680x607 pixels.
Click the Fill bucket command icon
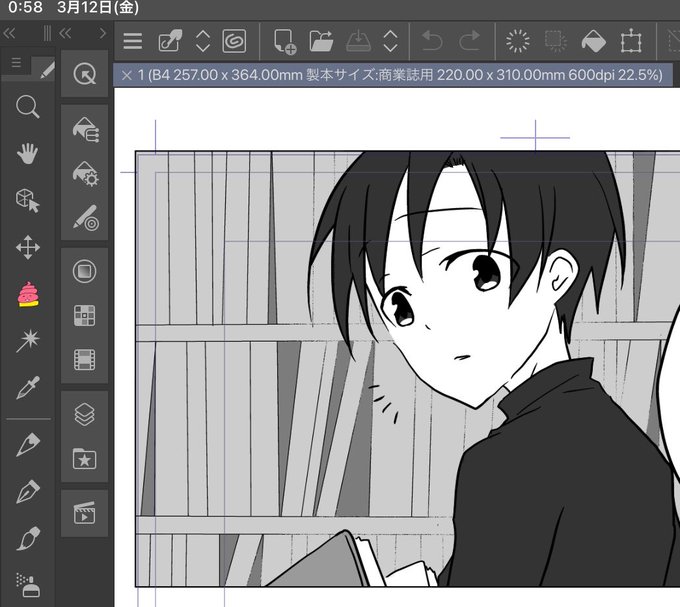click(593, 42)
